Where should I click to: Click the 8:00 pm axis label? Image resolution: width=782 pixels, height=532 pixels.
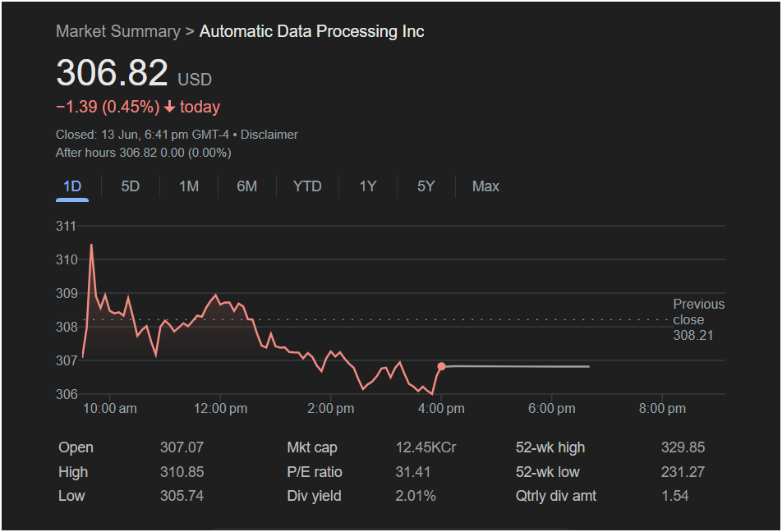coord(662,408)
